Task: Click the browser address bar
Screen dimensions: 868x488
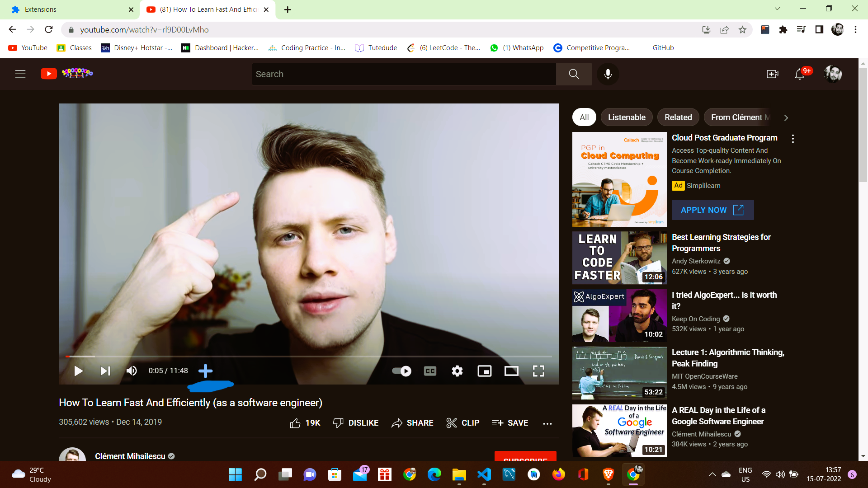Action: click(x=384, y=30)
